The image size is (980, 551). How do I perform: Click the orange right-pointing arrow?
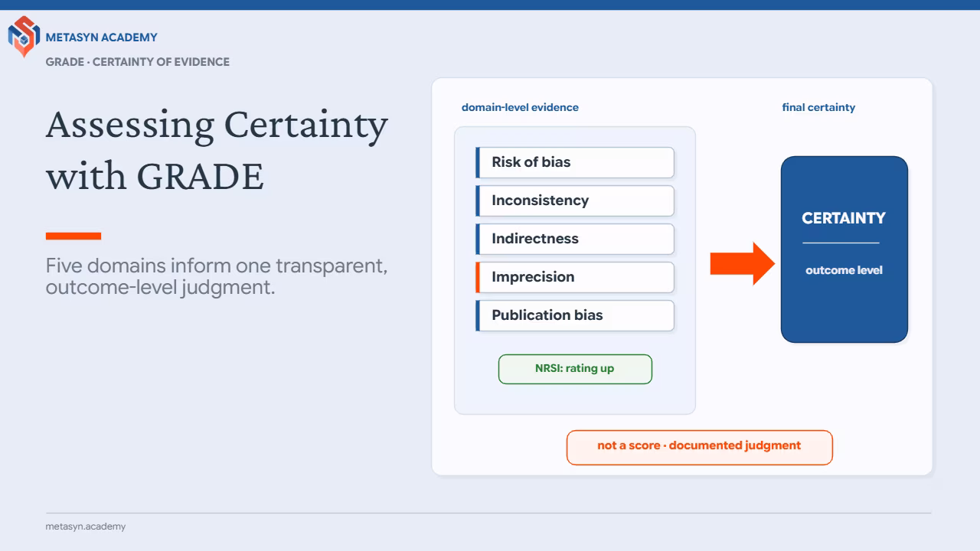pos(743,264)
